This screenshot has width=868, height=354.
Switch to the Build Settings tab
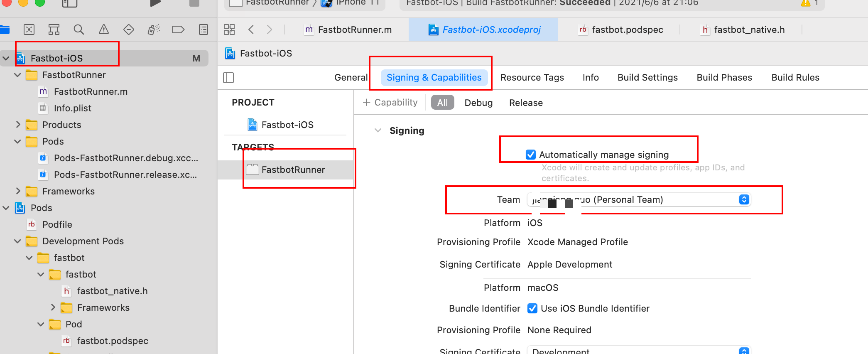pos(647,78)
